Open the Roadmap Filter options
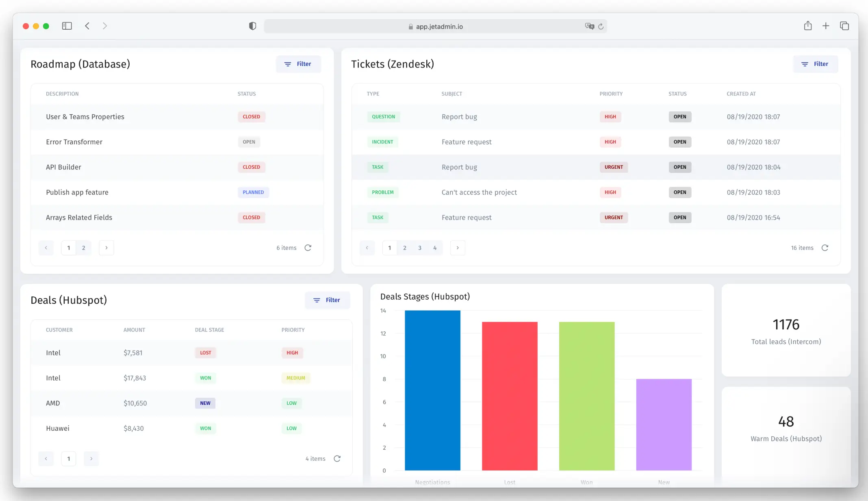 coord(299,64)
